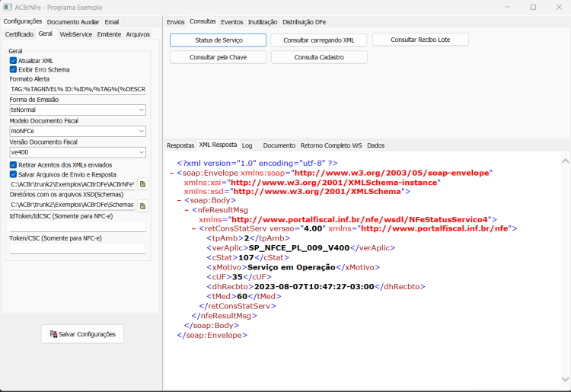Screen dimensions: 571x392
Task: Click Salvar Configurações button
Action: click(x=83, y=333)
